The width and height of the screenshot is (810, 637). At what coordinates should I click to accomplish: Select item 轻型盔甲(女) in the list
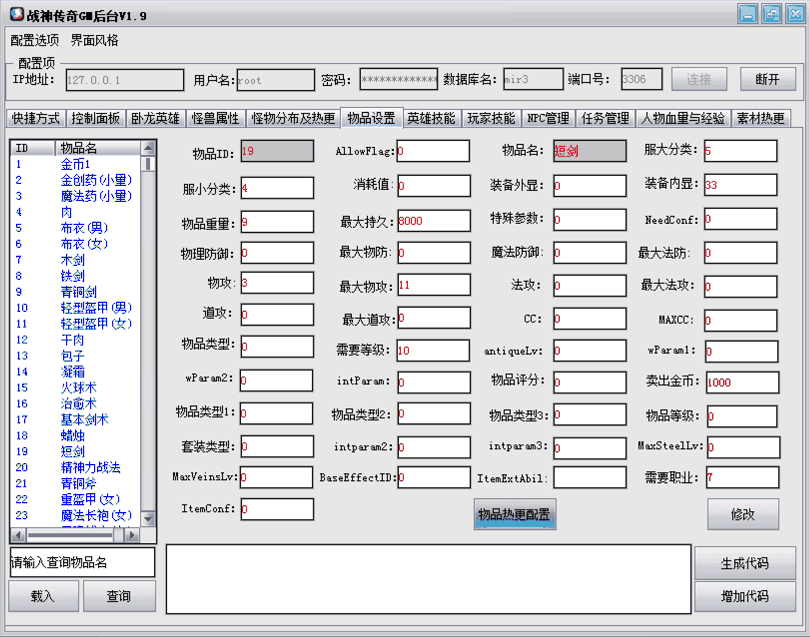pos(75,324)
